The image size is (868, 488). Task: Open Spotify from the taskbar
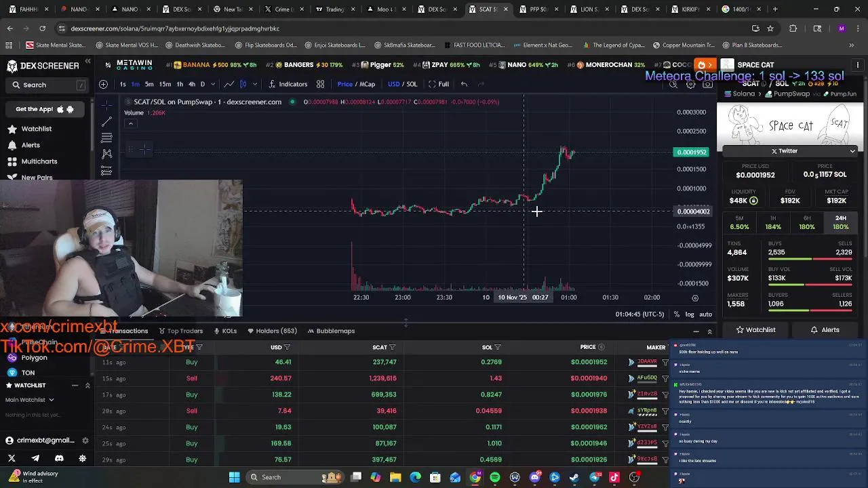tap(495, 477)
